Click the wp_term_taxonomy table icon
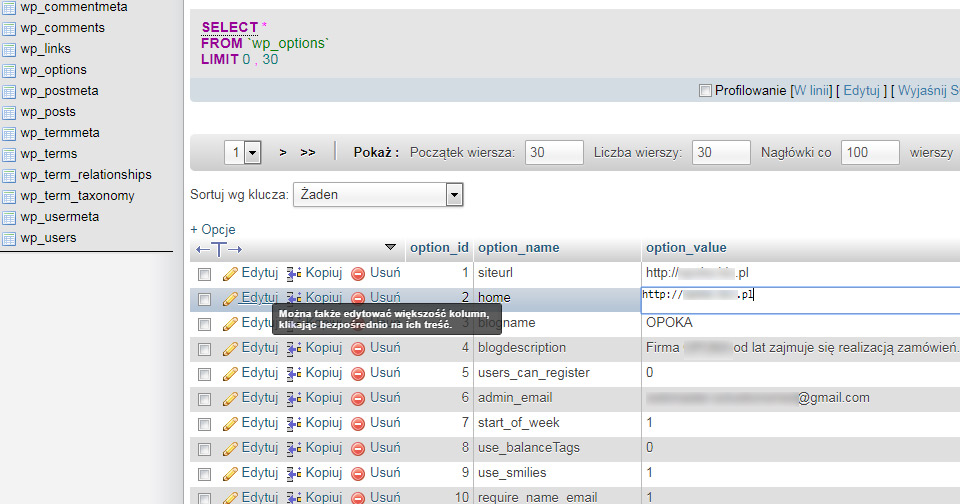 pyautogui.click(x=9, y=196)
